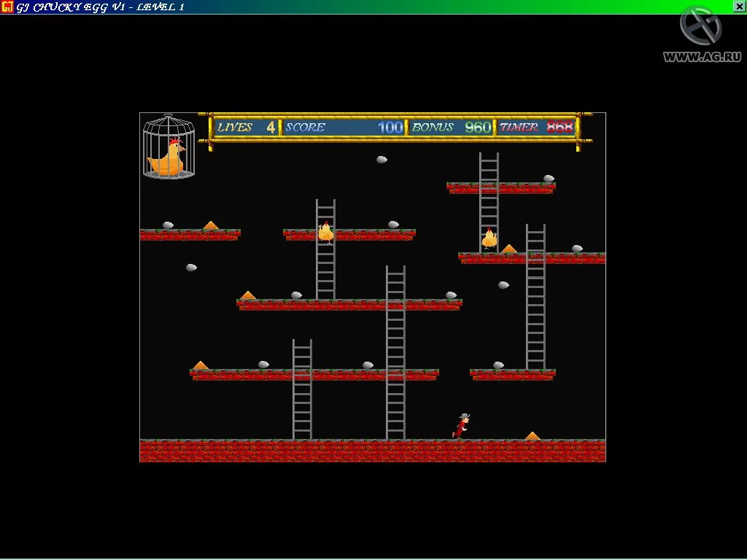Click the TIMER value 868

(x=560, y=127)
